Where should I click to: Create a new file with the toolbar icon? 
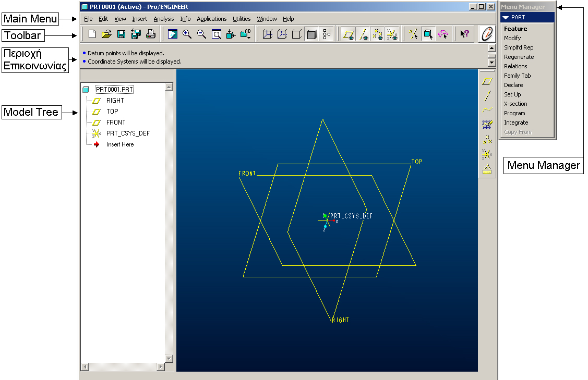(x=92, y=34)
